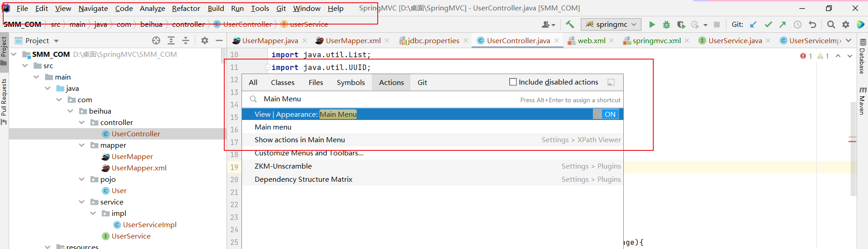Select the Git search tab
Viewport: 868px width, 249px height.
[x=422, y=82]
